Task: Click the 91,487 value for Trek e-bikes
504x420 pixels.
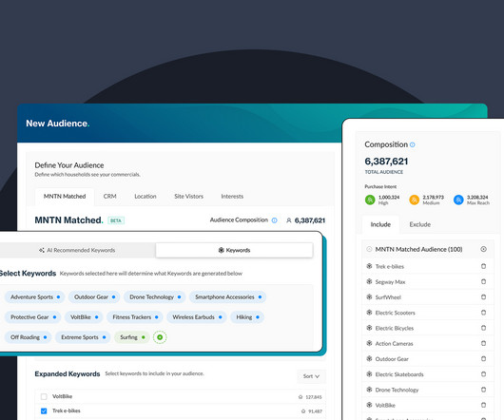Action: coord(315,411)
